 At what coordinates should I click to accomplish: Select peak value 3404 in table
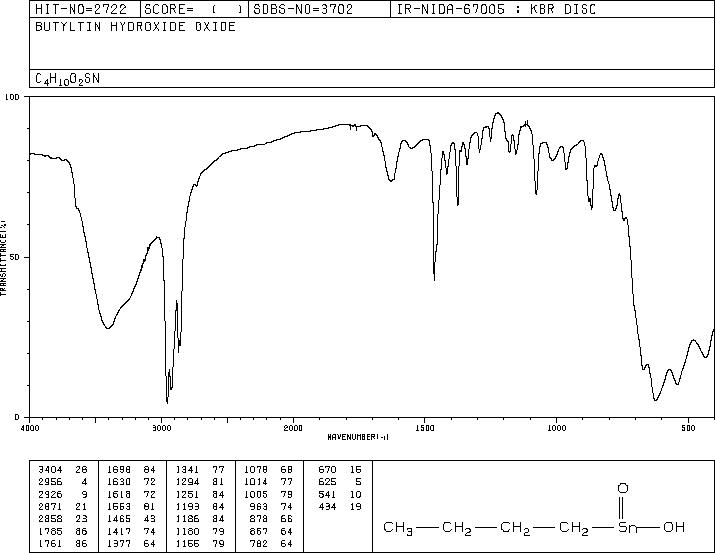click(x=50, y=470)
